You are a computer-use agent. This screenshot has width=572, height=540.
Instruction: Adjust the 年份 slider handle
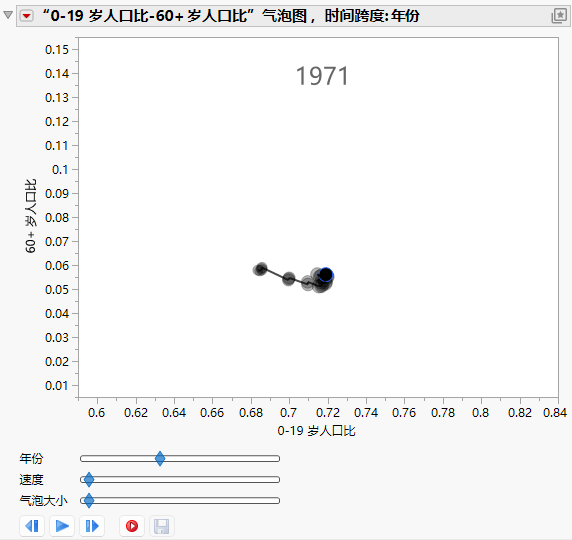pyautogui.click(x=160, y=459)
